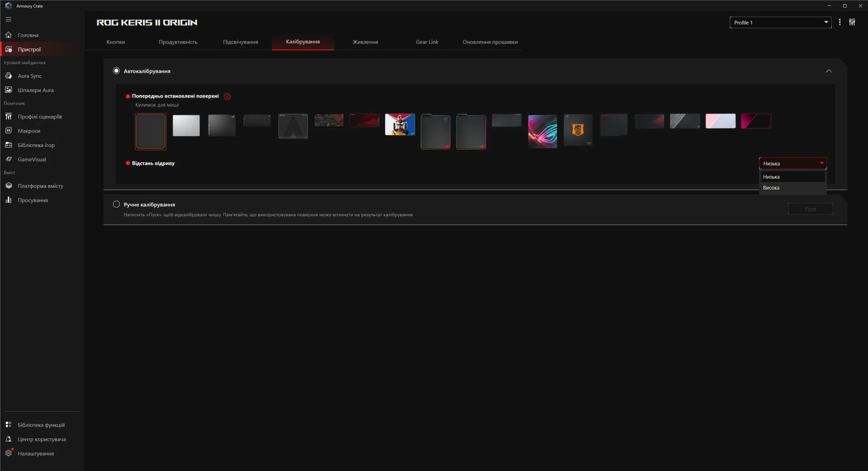
Task: Click the Пуск button
Action: 810,209
